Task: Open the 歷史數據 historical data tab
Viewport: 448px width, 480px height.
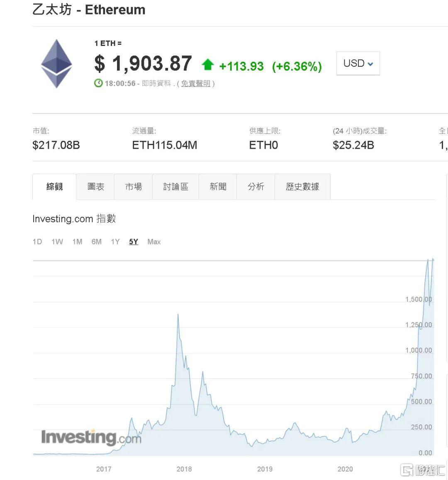Action: (x=302, y=187)
